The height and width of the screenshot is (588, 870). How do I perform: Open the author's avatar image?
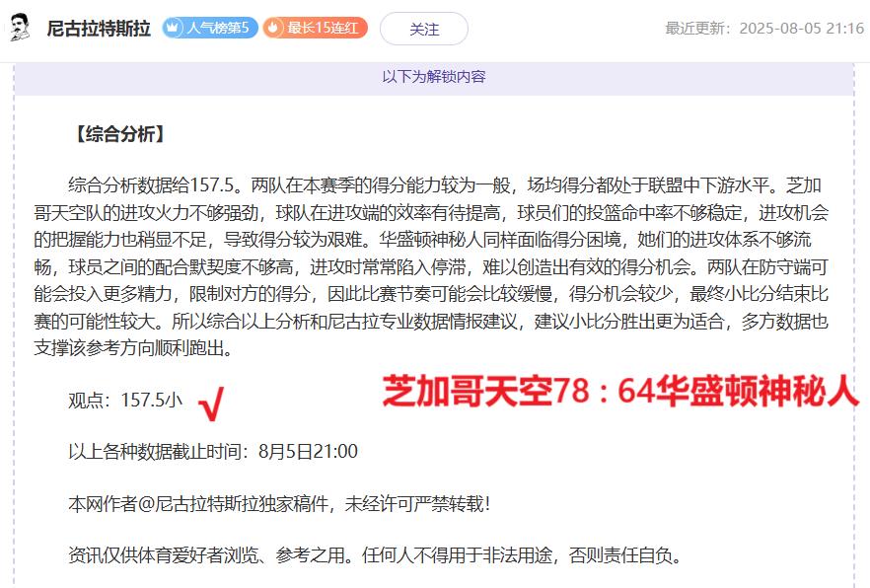point(21,28)
